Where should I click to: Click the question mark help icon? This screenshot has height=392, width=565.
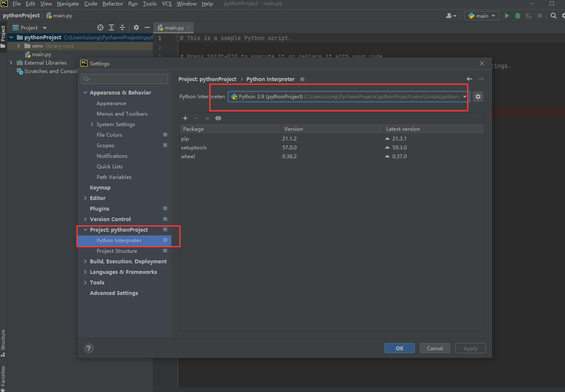pos(89,348)
